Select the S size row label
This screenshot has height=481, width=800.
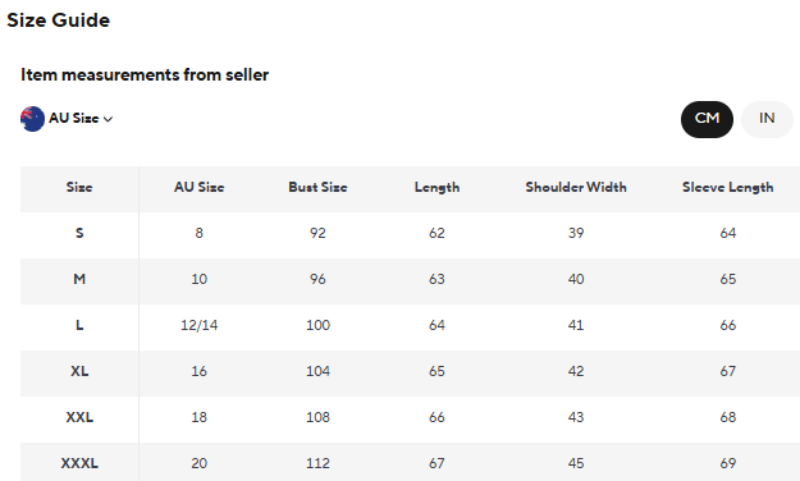pos(79,233)
